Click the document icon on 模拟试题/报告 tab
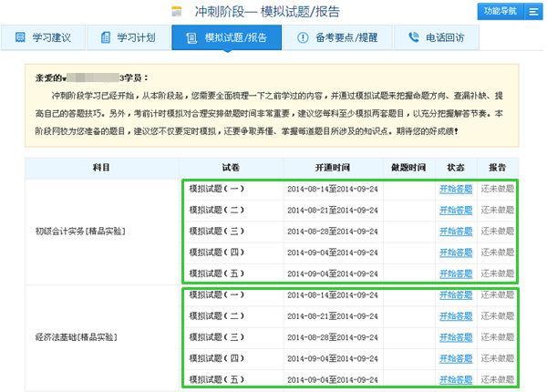 (x=190, y=38)
